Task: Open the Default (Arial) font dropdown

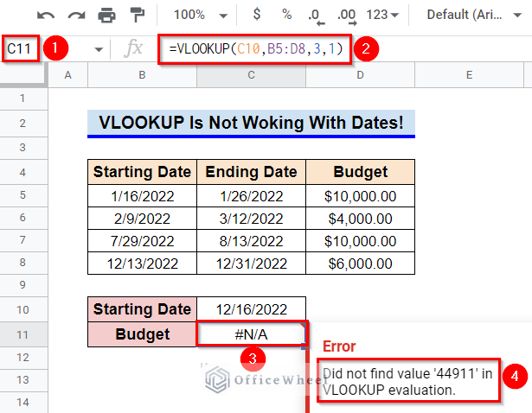Action: (474, 15)
